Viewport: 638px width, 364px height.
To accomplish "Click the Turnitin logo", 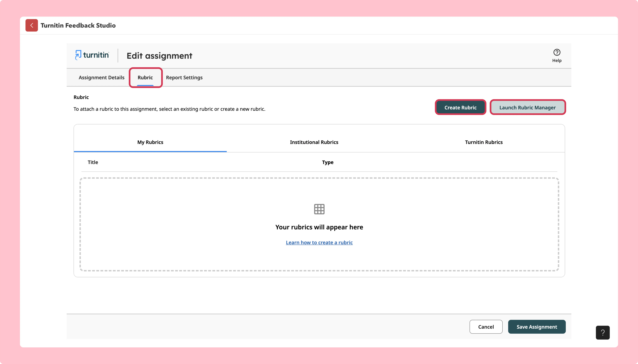I will (92, 55).
